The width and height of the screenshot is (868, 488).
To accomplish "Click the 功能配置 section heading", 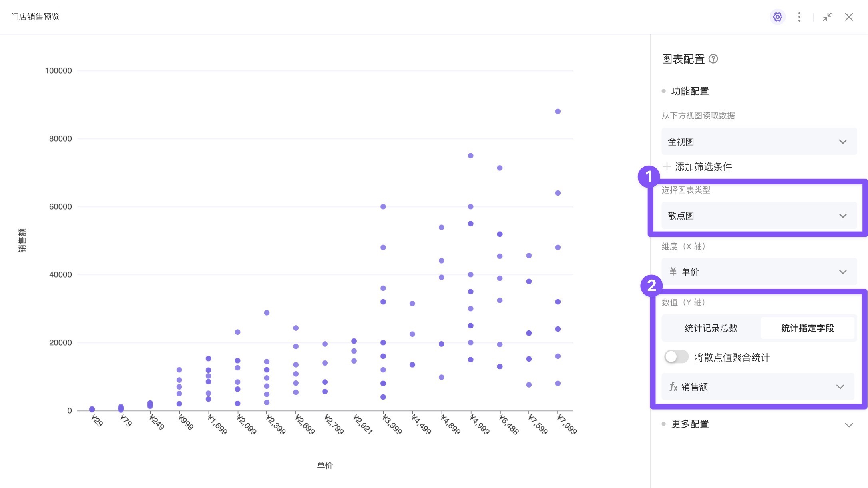I will [x=690, y=91].
